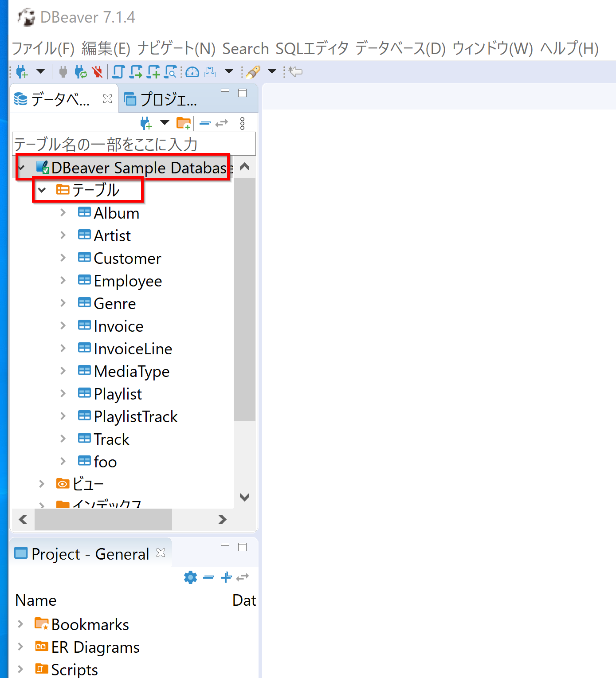Expand the Employee table

63,280
